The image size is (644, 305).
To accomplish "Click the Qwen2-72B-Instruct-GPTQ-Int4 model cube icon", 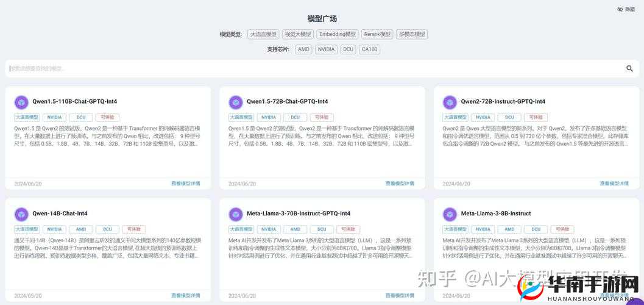I will tap(450, 102).
